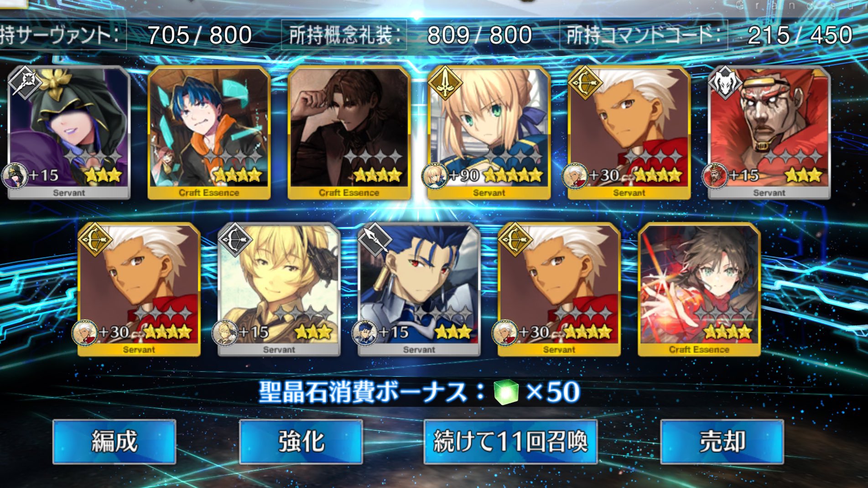Tap the brown-haired man Craft Essence card
Image resolution: width=868 pixels, height=488 pixels.
(349, 133)
